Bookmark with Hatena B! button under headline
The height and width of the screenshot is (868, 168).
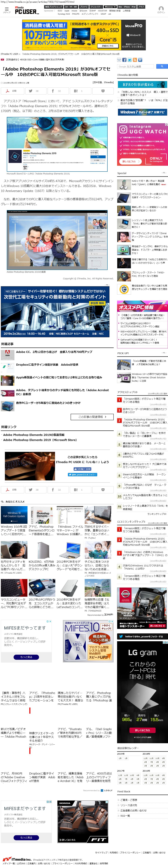coord(80,91)
